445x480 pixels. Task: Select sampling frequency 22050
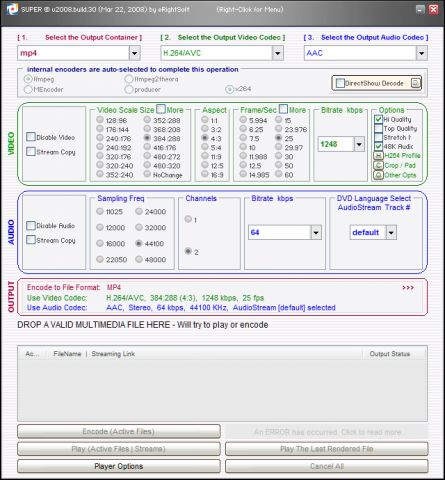(100, 259)
